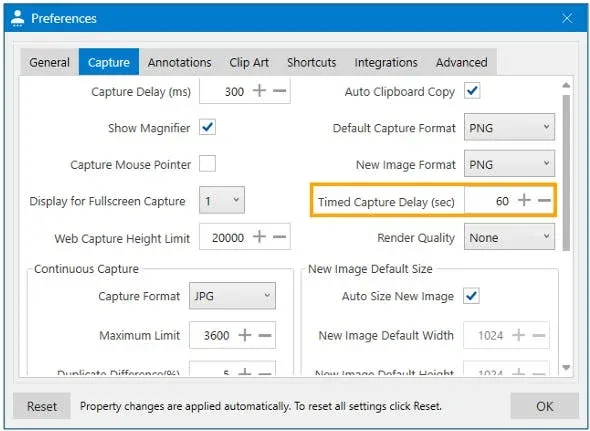Open Default Capture Format dropdown
The image size is (590, 431).
tap(509, 127)
